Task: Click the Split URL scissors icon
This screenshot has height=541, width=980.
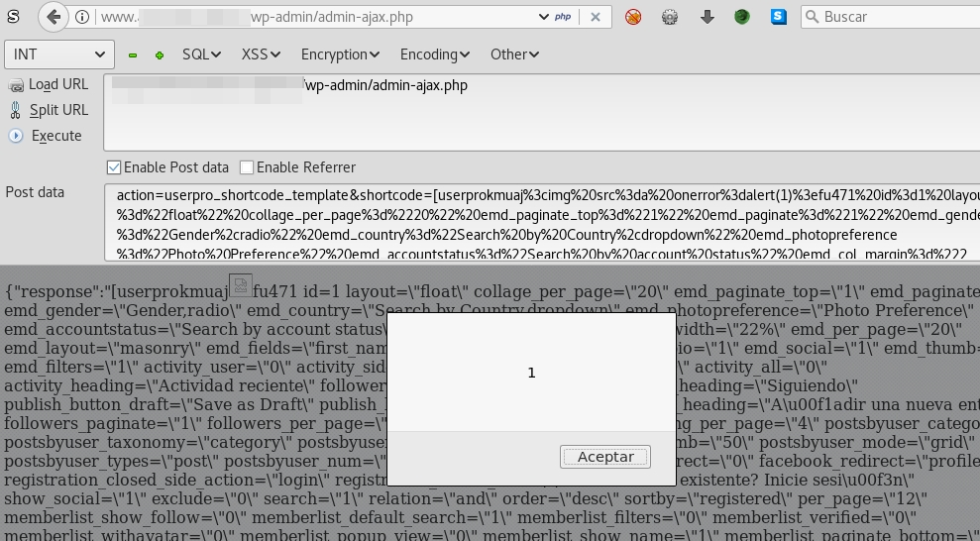Action: pos(16,111)
